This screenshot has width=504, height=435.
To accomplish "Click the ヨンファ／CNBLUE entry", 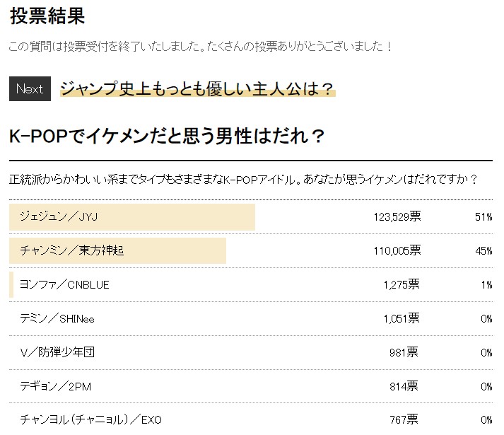I will tap(65, 284).
